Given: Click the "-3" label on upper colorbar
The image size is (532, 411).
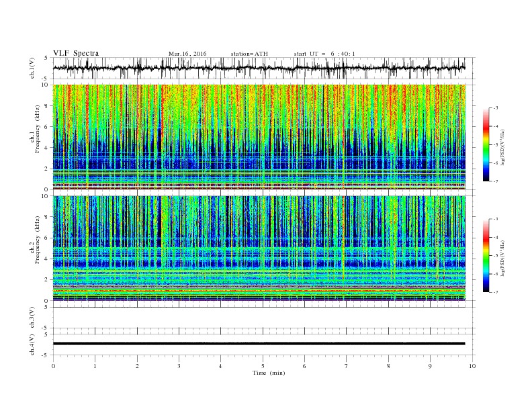Looking at the screenshot, I should (x=496, y=108).
